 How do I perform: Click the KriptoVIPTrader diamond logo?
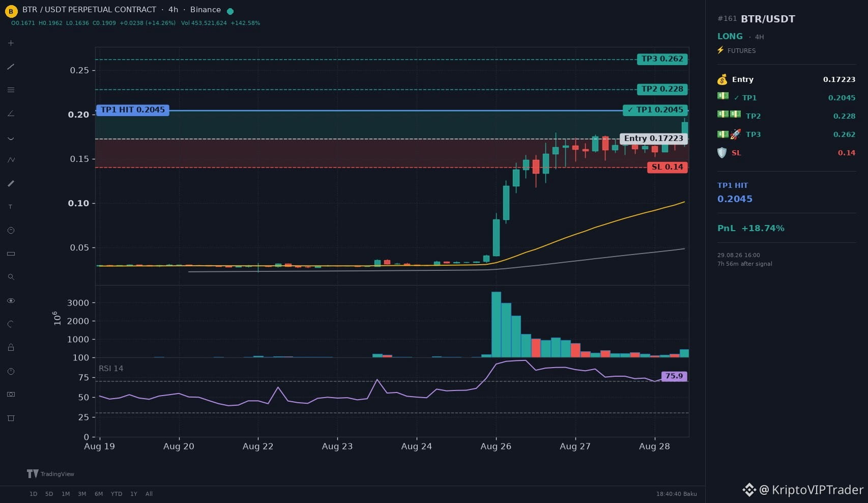[749, 490]
